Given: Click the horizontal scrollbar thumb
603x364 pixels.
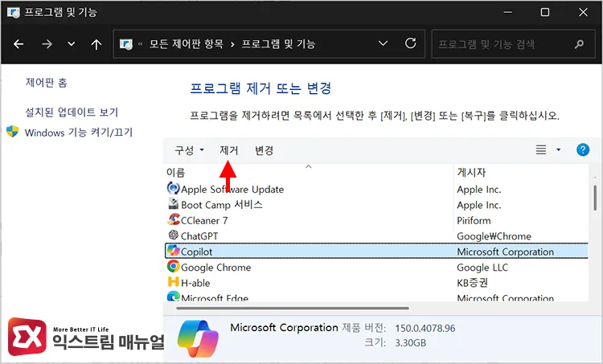Looking at the screenshot, I should 293,308.
